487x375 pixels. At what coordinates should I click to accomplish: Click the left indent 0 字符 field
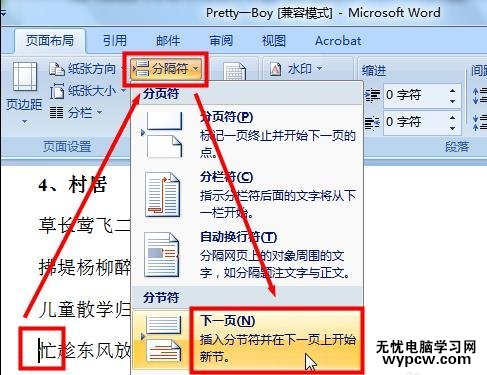tap(415, 96)
